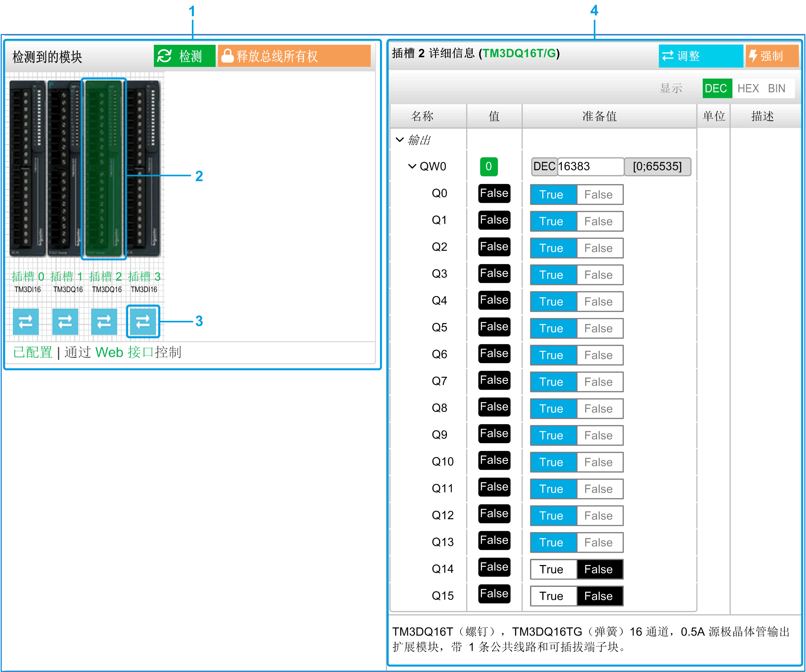Click the 检测 refresh button
The width and height of the screenshot is (806, 672).
click(184, 56)
